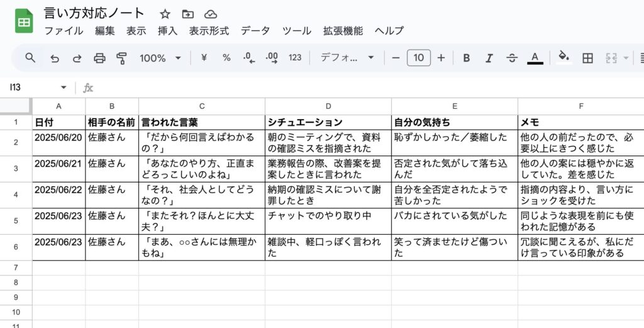Click the font size field showing 10
This screenshot has width=644, height=328.
point(418,58)
